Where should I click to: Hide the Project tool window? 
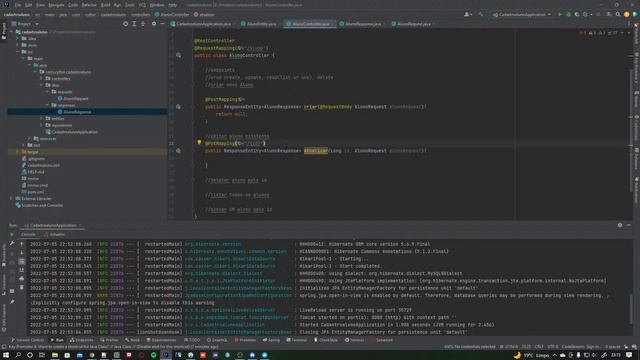[x=162, y=24]
